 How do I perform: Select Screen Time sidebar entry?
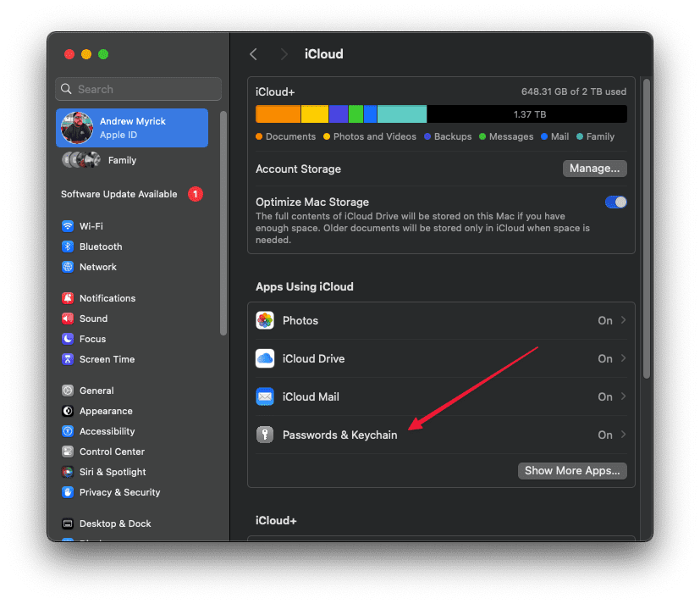click(x=133, y=359)
